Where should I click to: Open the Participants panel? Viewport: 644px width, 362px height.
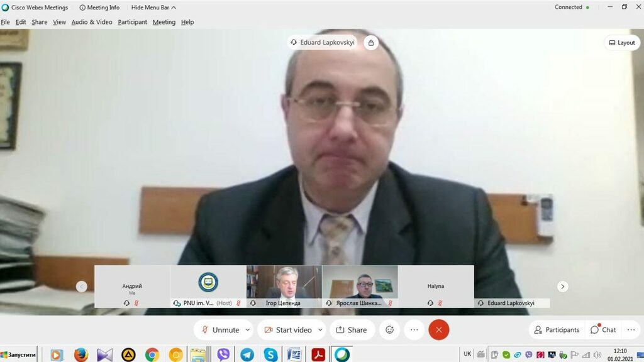[x=557, y=329]
